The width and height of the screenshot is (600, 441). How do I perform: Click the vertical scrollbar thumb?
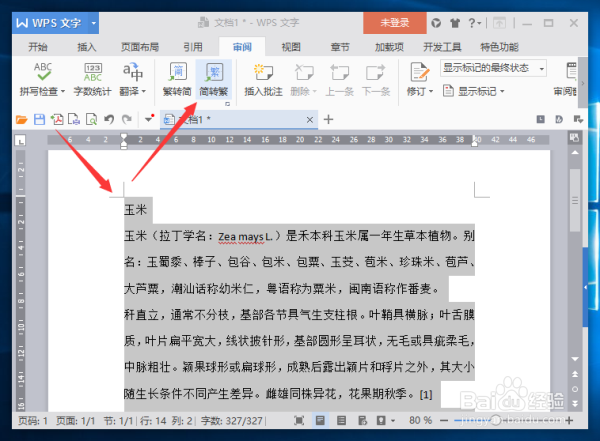(575, 200)
